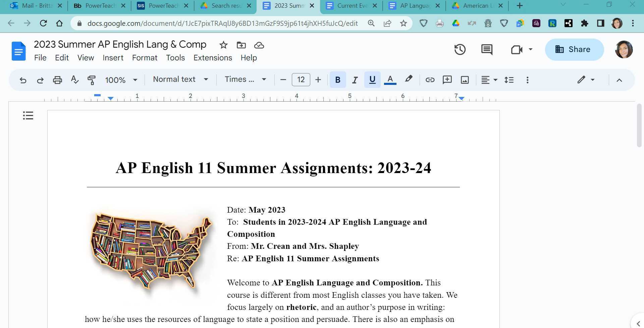This screenshot has width=644, height=328.
Task: Click the Share button
Action: [x=574, y=49]
